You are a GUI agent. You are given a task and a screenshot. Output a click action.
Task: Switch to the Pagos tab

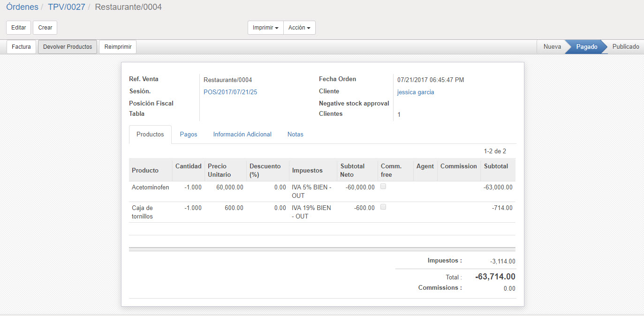189,135
